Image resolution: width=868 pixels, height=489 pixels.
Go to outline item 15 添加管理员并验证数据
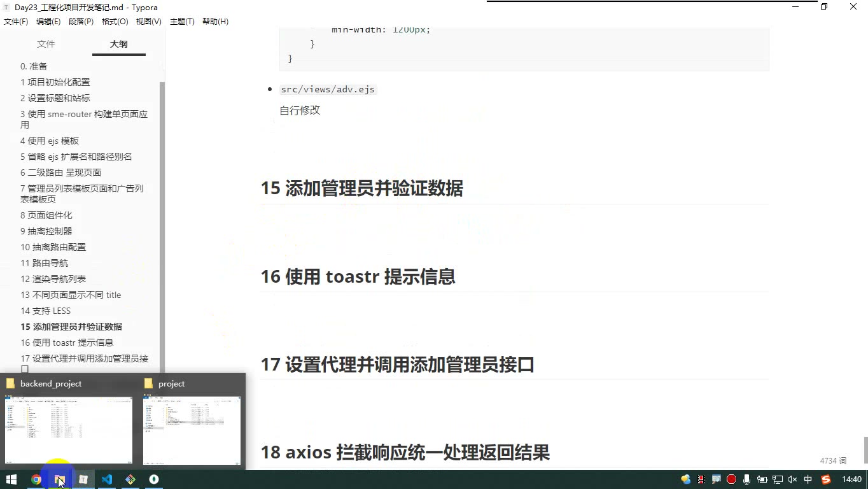[x=71, y=327]
